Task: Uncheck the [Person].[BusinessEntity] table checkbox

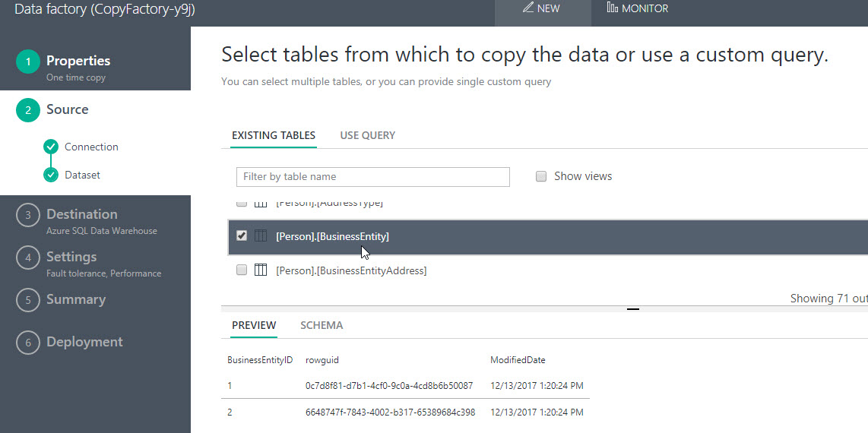Action: [x=242, y=236]
